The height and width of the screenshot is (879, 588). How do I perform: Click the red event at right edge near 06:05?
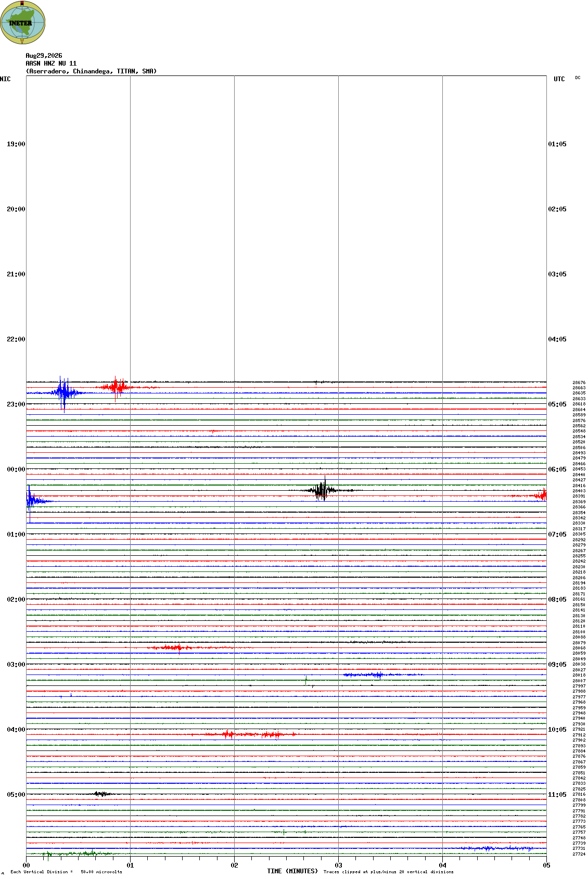coord(539,495)
